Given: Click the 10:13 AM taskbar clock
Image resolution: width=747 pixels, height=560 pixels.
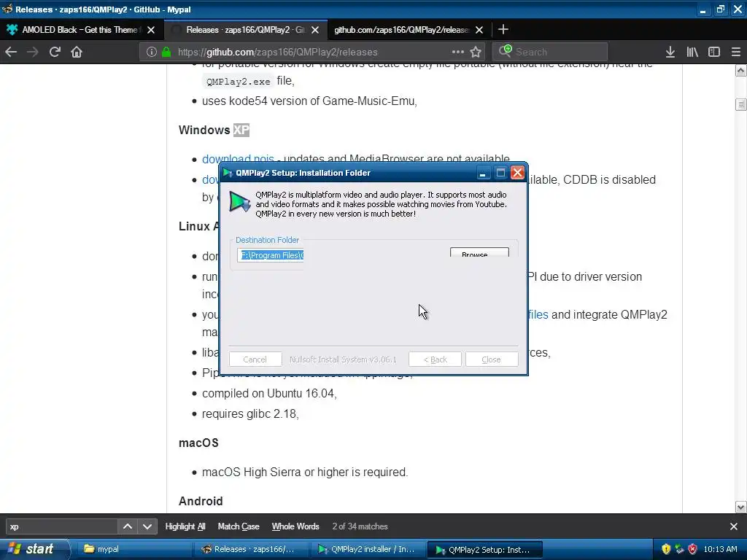Looking at the screenshot, I should pyautogui.click(x=720, y=549).
